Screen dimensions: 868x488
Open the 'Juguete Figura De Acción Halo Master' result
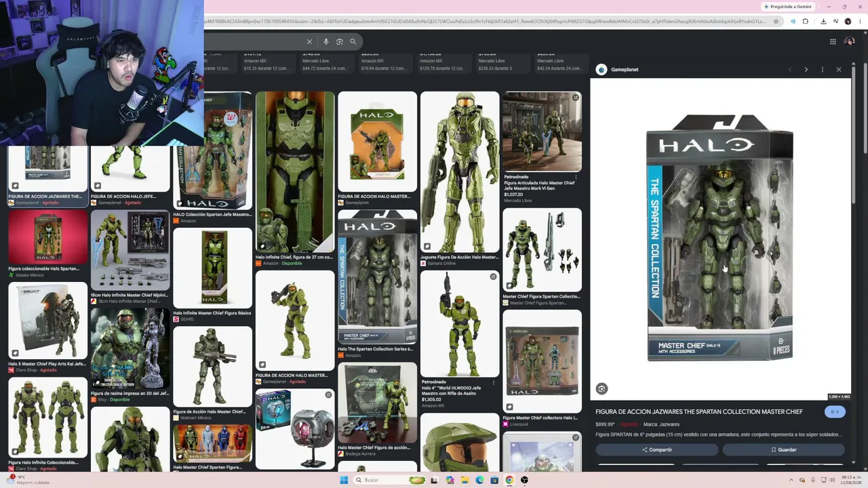459,178
